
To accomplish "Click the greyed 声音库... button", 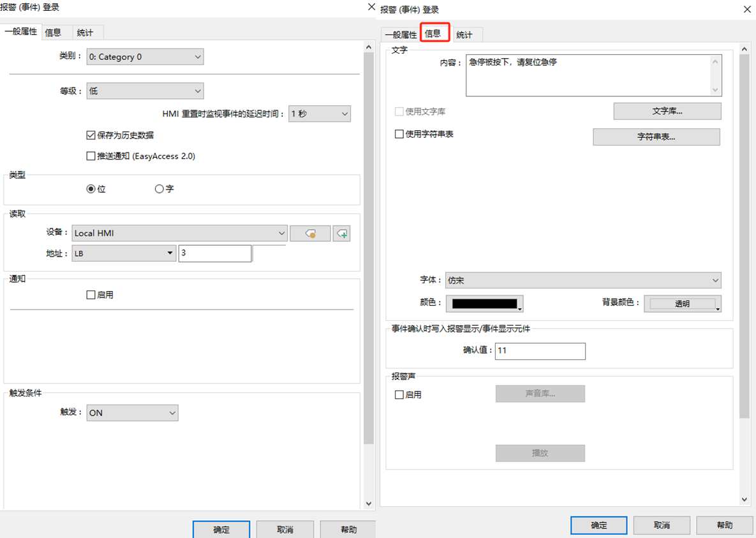I will click(540, 394).
